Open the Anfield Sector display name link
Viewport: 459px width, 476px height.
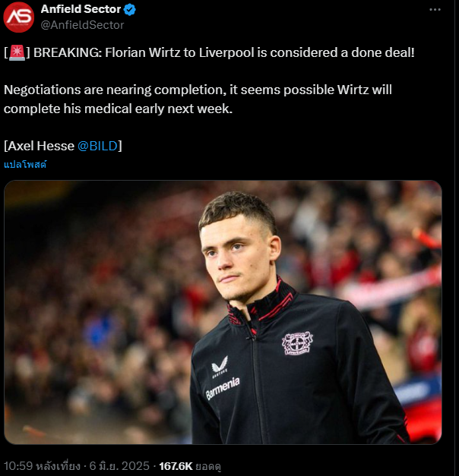pyautogui.click(x=81, y=9)
